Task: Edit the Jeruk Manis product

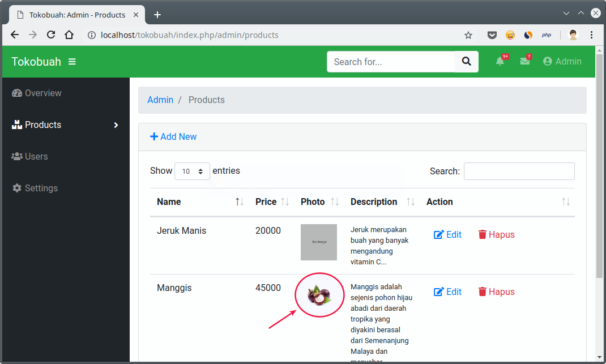Action: 447,234
